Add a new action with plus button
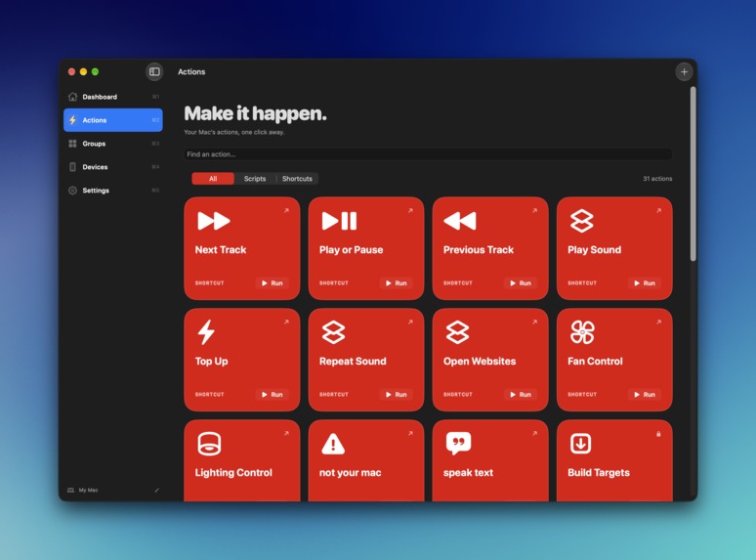This screenshot has width=756, height=560. (684, 72)
